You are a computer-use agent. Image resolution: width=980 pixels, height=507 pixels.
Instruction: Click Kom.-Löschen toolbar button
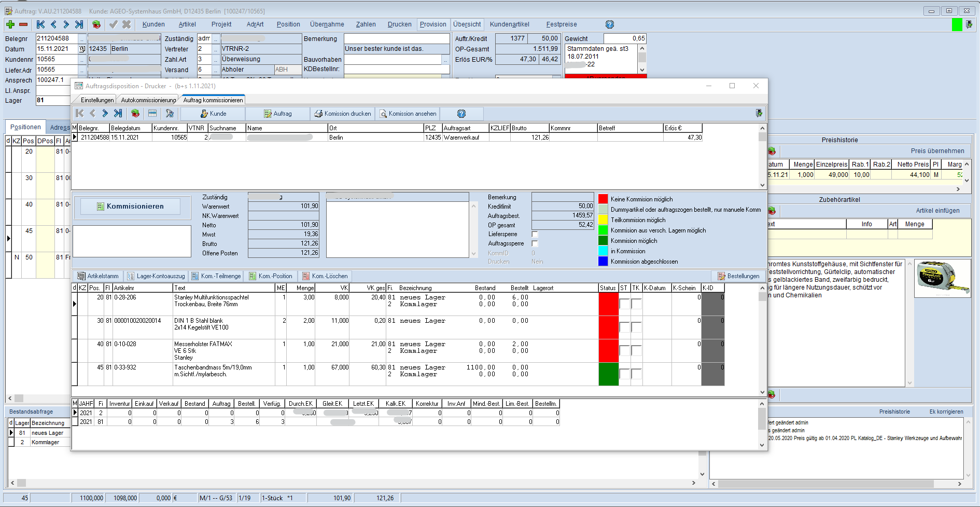[325, 276]
